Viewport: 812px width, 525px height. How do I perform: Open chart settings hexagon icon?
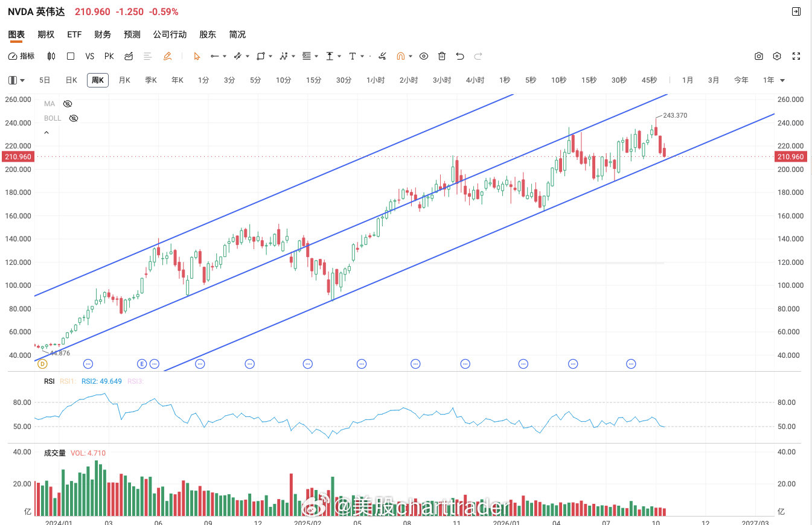click(777, 56)
